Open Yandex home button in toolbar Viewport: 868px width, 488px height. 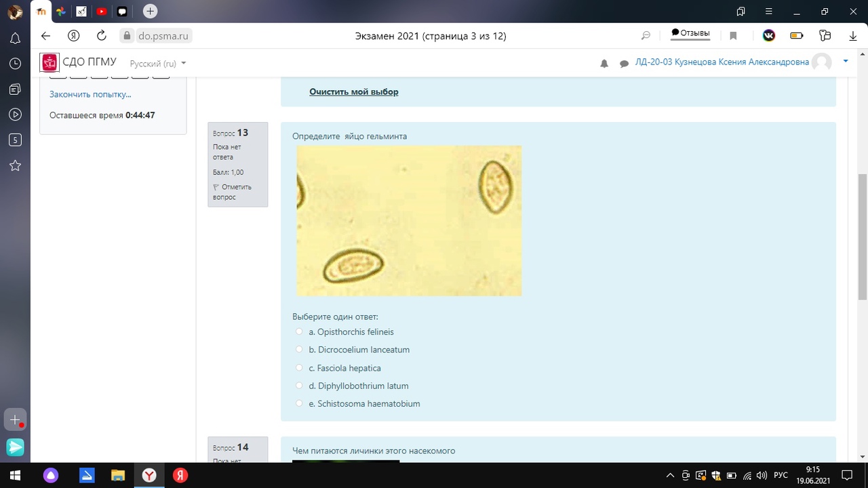[x=74, y=36]
